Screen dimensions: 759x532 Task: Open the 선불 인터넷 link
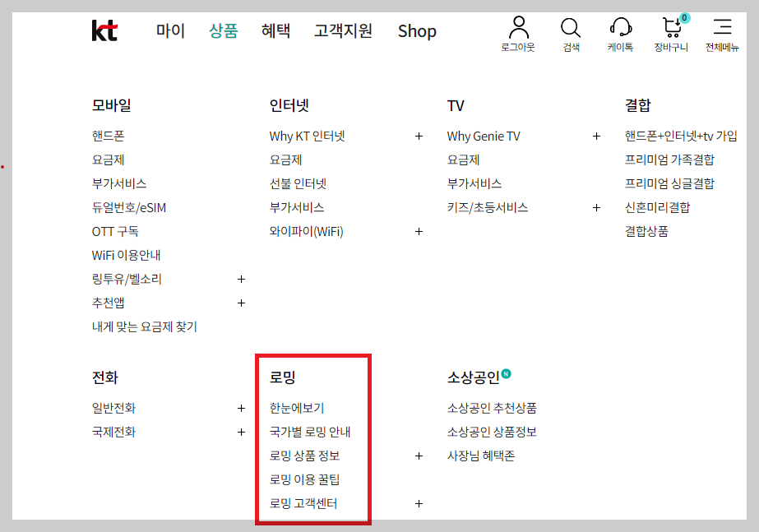click(298, 183)
